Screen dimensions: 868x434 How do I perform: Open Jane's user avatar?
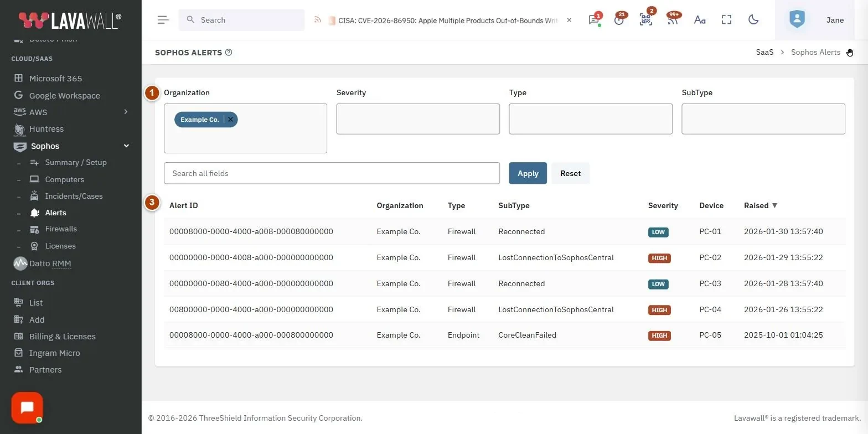coord(797,20)
